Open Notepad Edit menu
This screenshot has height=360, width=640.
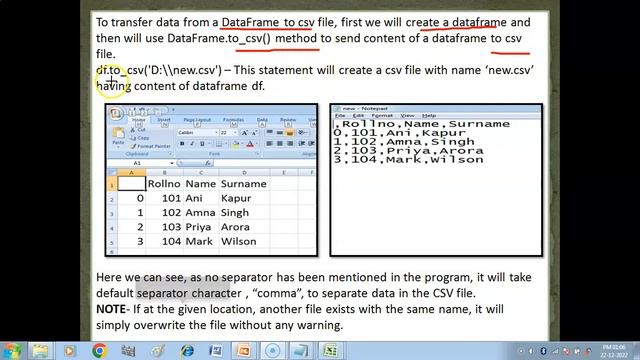coord(358,116)
